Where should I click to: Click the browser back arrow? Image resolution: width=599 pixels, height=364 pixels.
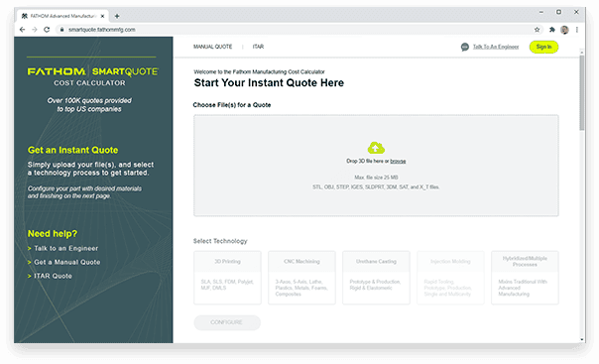22,30
